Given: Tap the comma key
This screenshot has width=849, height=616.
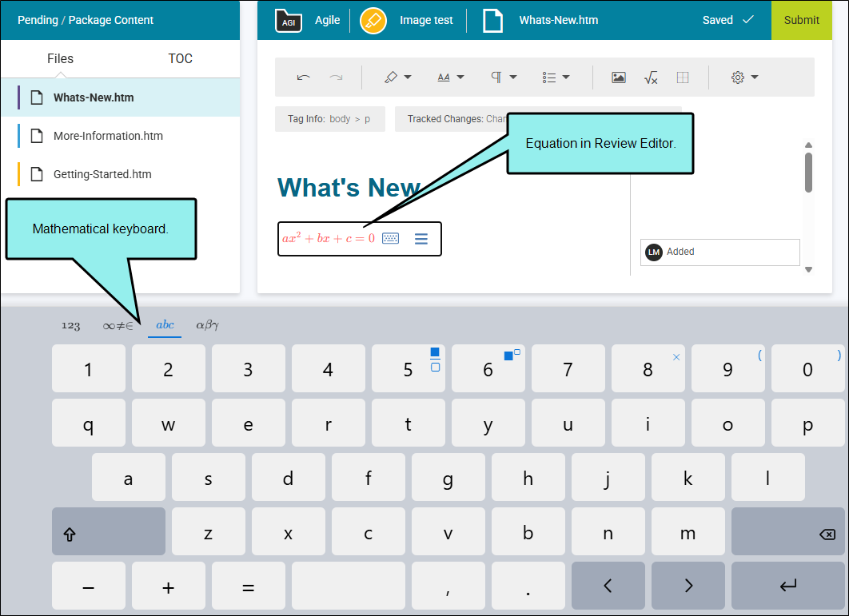Looking at the screenshot, I should click(448, 586).
